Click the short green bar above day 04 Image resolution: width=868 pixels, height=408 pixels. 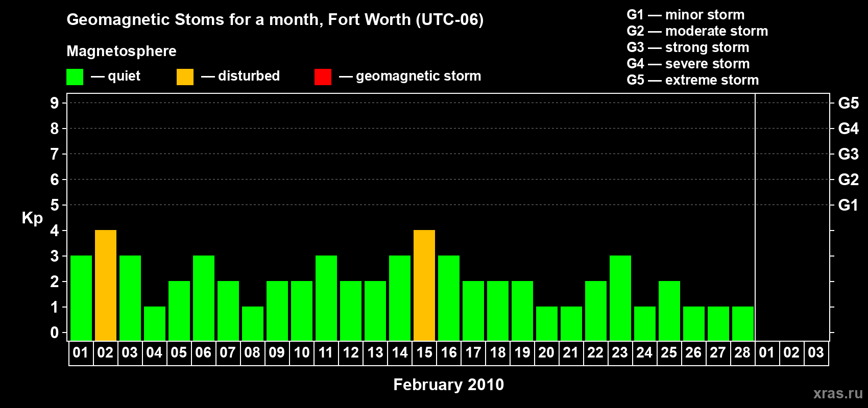[x=155, y=323]
